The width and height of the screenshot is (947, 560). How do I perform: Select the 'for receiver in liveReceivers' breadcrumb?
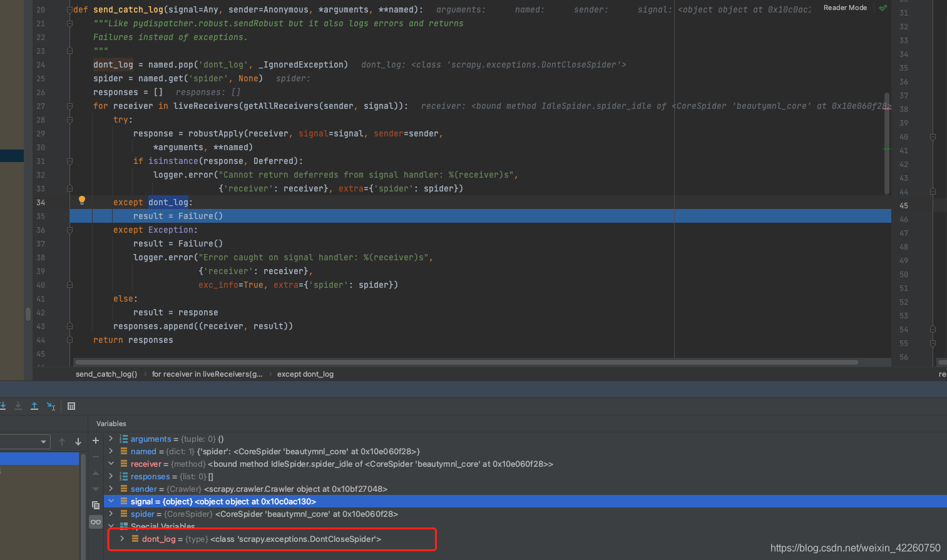tap(207, 374)
